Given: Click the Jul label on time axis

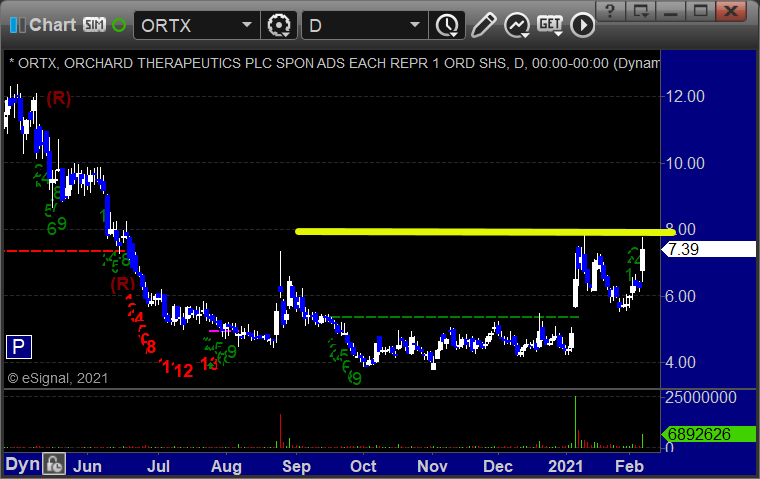Looking at the screenshot, I should point(158,466).
